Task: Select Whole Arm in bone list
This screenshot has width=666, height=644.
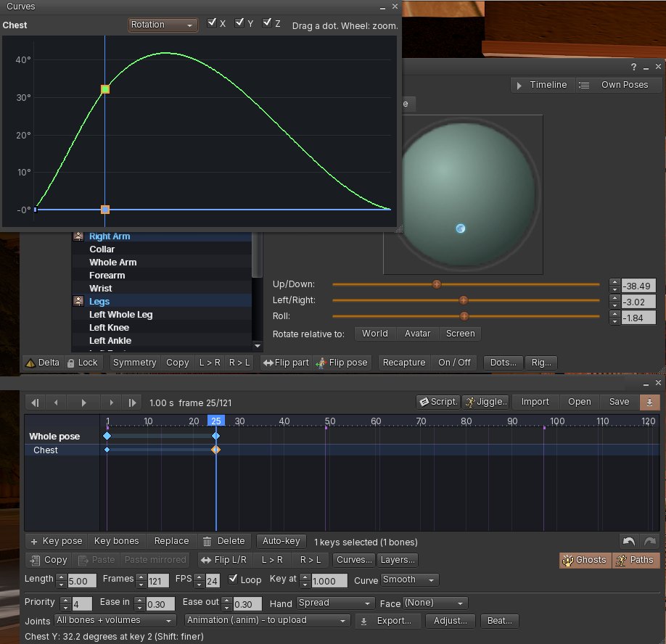Action: [x=161, y=263]
